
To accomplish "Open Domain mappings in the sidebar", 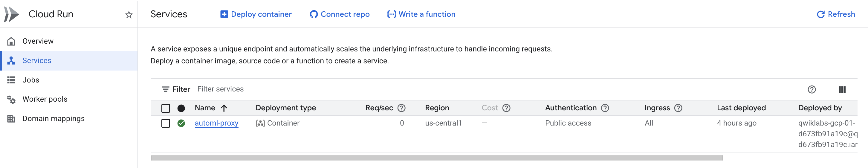I will pyautogui.click(x=53, y=118).
